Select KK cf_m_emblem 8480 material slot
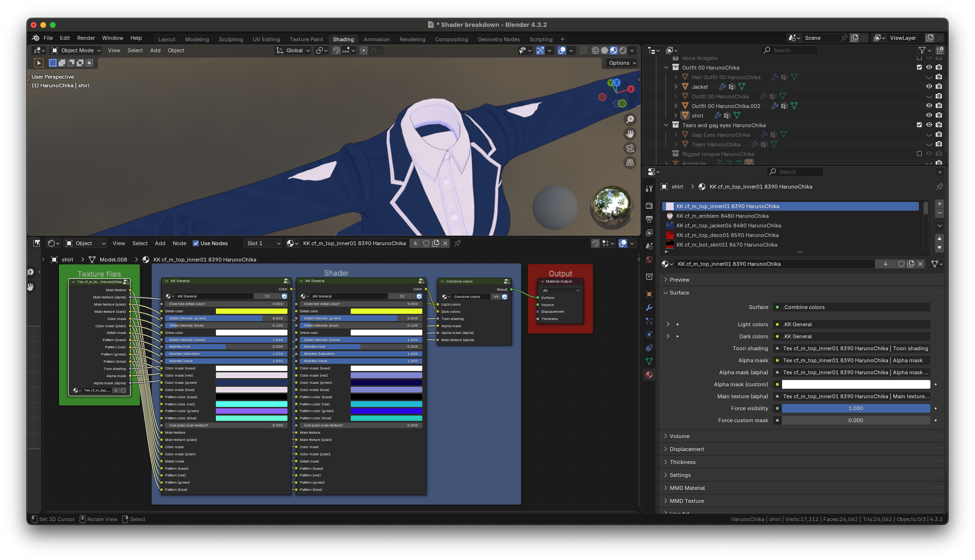This screenshot has width=975, height=560. (x=722, y=216)
